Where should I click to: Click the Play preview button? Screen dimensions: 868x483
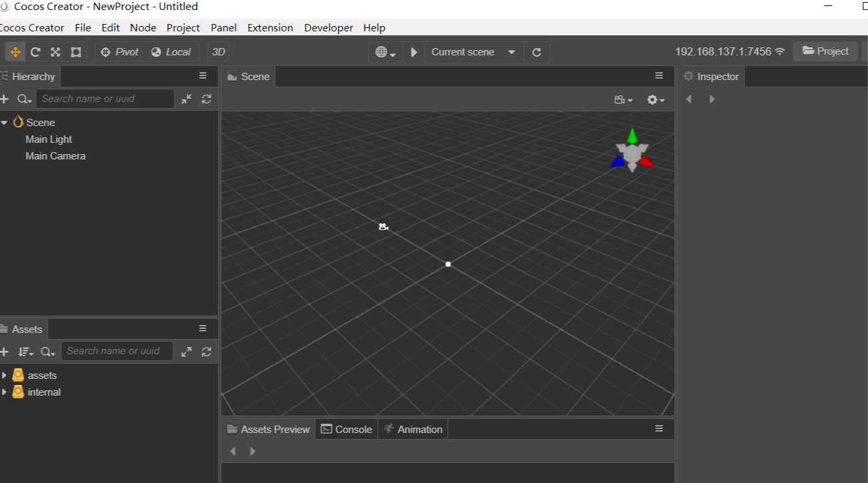[x=414, y=52]
